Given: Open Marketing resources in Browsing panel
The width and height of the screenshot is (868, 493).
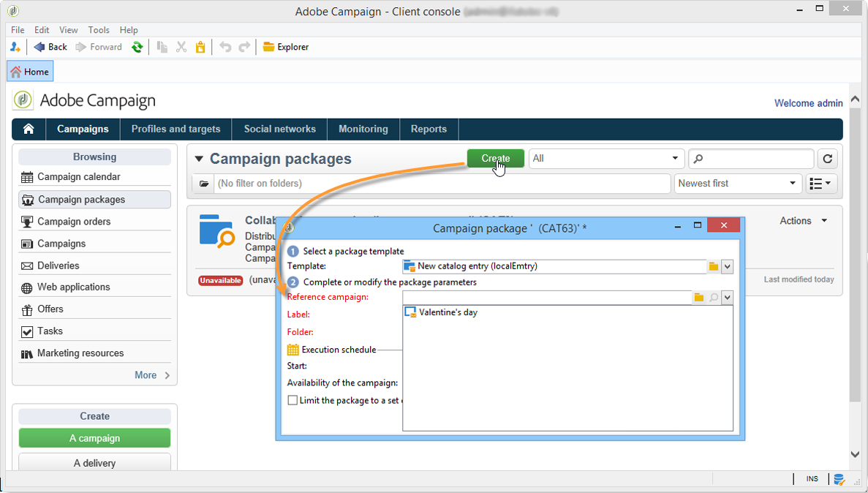Looking at the screenshot, I should (x=94, y=353).
